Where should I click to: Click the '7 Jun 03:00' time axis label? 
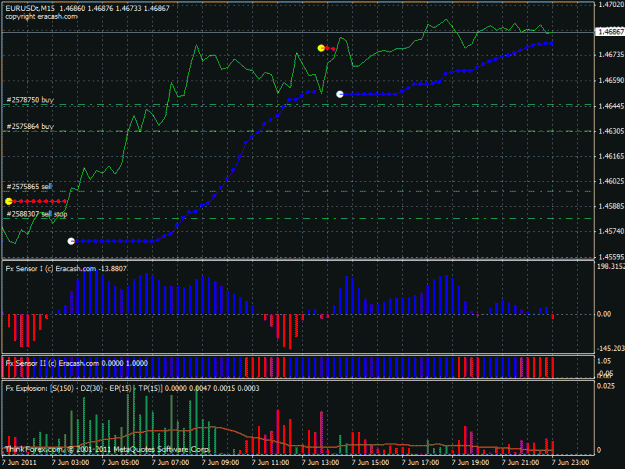(70, 463)
